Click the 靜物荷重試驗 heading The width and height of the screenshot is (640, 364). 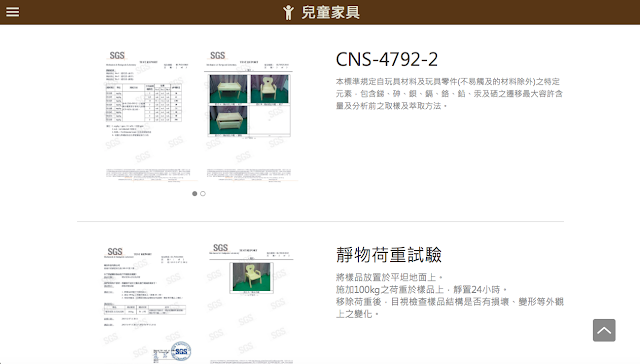389,255
